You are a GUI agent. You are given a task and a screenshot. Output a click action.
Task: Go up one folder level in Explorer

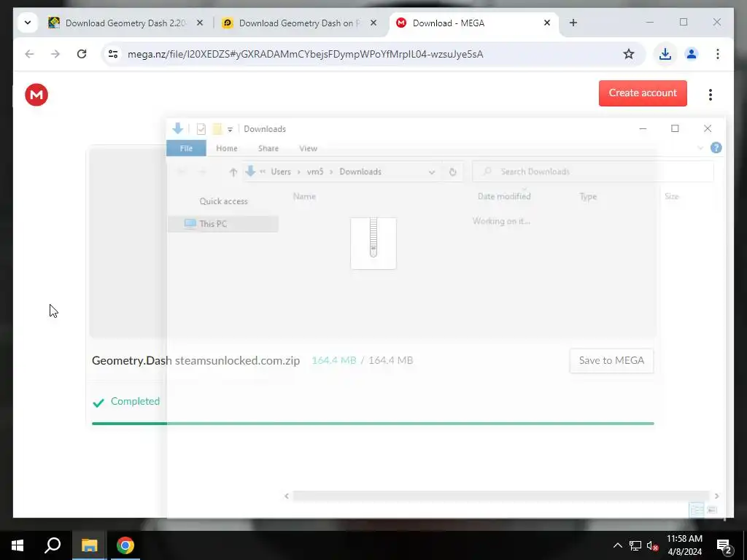(233, 172)
